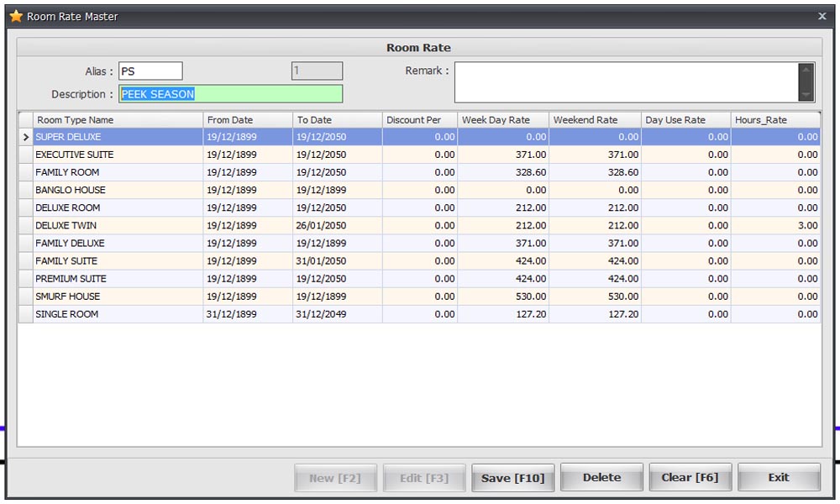Click Weekend Rate 530.00 for SMURF HOUSE
The width and height of the screenshot is (840, 504).
pyautogui.click(x=596, y=297)
